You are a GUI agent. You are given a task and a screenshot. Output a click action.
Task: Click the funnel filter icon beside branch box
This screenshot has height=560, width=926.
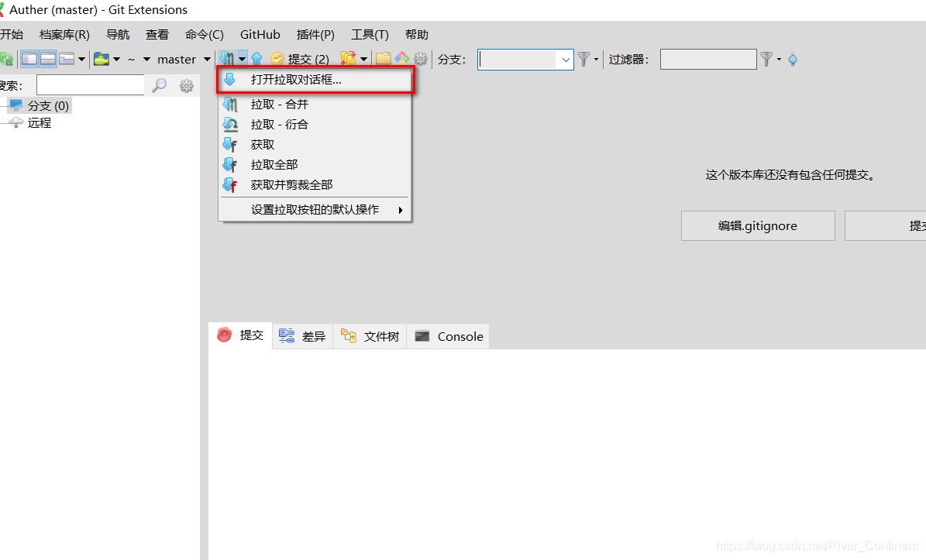coord(583,59)
